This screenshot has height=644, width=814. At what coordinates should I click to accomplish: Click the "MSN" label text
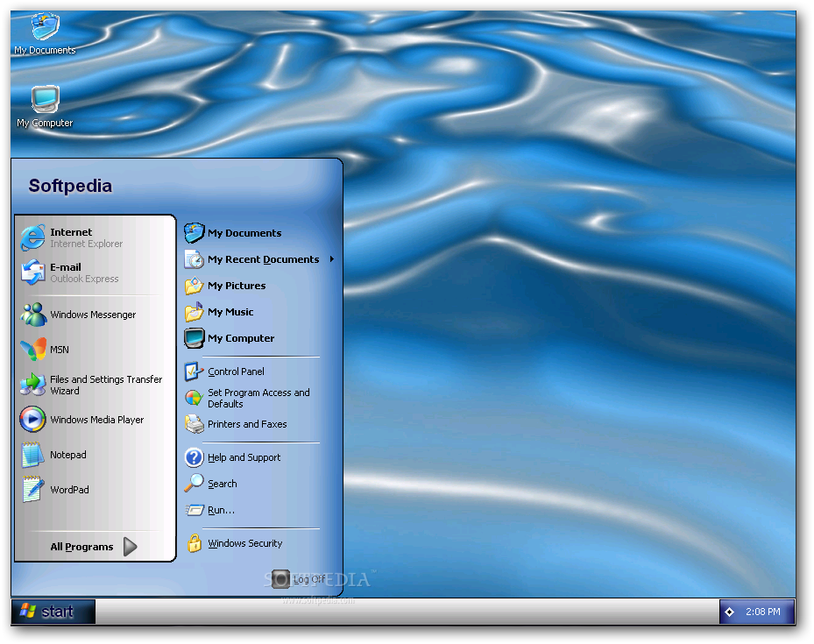[60, 350]
